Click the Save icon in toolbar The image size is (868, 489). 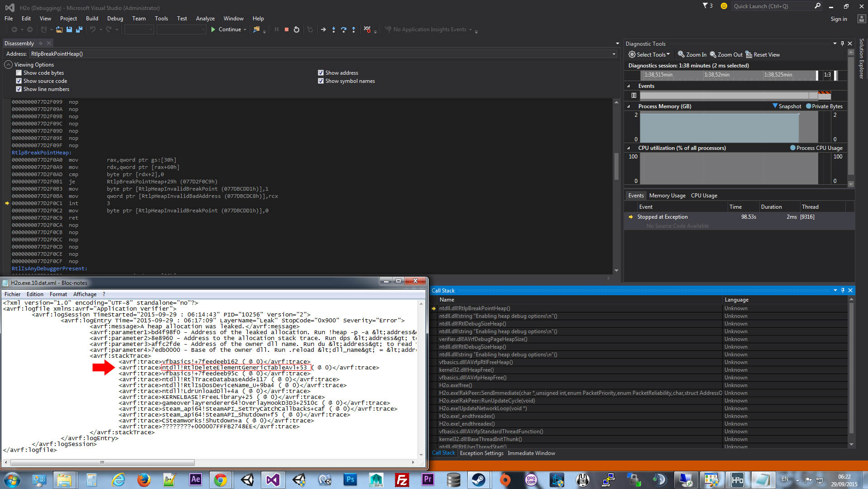[x=69, y=29]
